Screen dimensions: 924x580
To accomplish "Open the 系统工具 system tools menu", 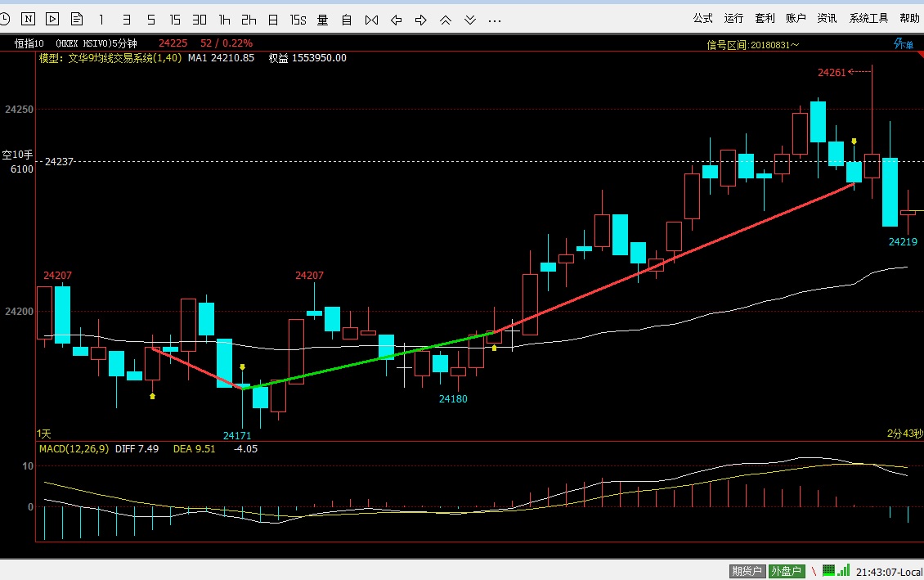I will (x=868, y=18).
